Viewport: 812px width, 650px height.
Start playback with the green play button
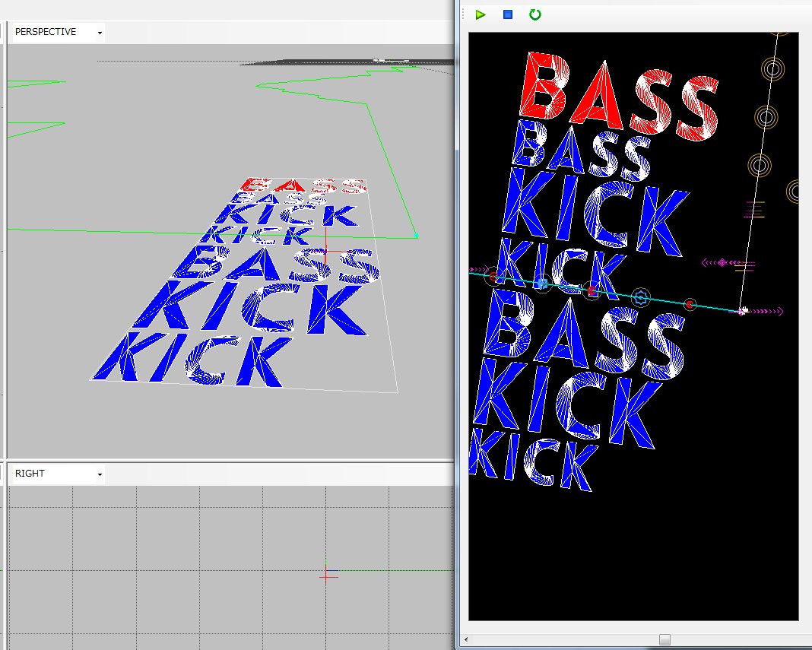[x=480, y=14]
